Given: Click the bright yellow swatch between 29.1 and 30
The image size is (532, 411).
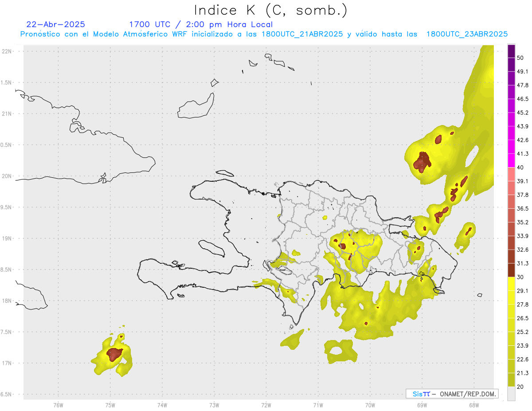Looking at the screenshot, I should 511,284.
